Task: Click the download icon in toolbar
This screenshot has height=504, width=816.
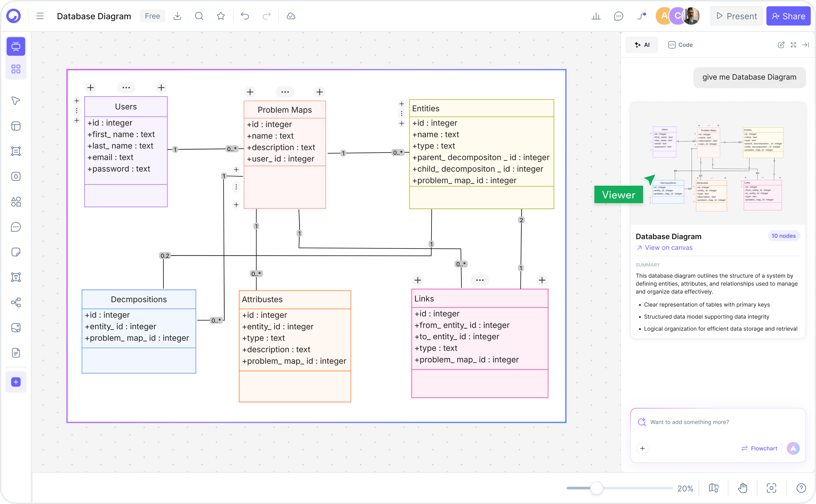Action: tap(177, 16)
